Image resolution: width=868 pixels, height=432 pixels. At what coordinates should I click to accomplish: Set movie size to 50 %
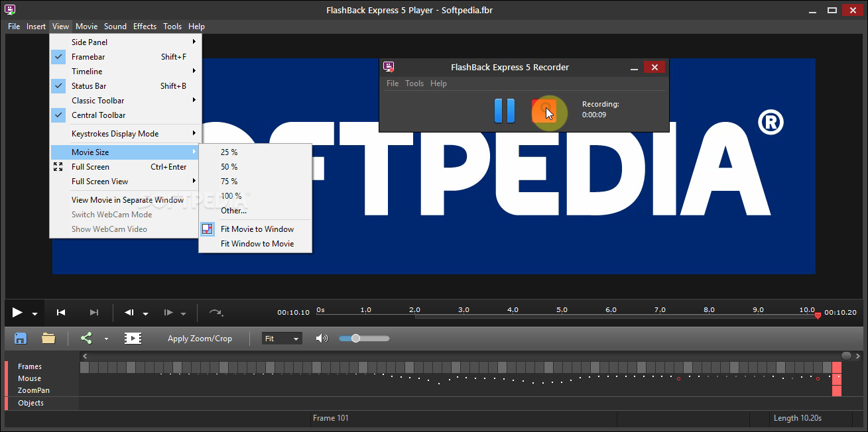click(x=255, y=167)
